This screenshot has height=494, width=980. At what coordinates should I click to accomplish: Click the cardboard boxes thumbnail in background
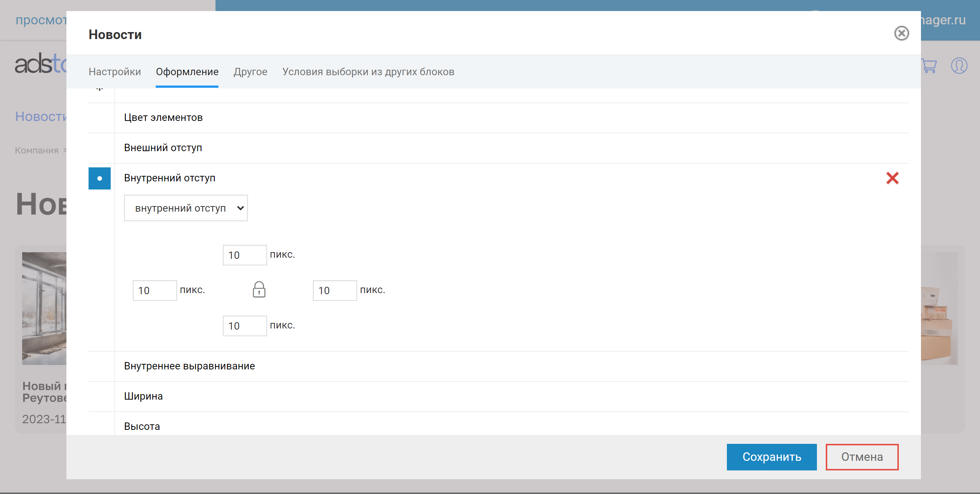point(939,309)
